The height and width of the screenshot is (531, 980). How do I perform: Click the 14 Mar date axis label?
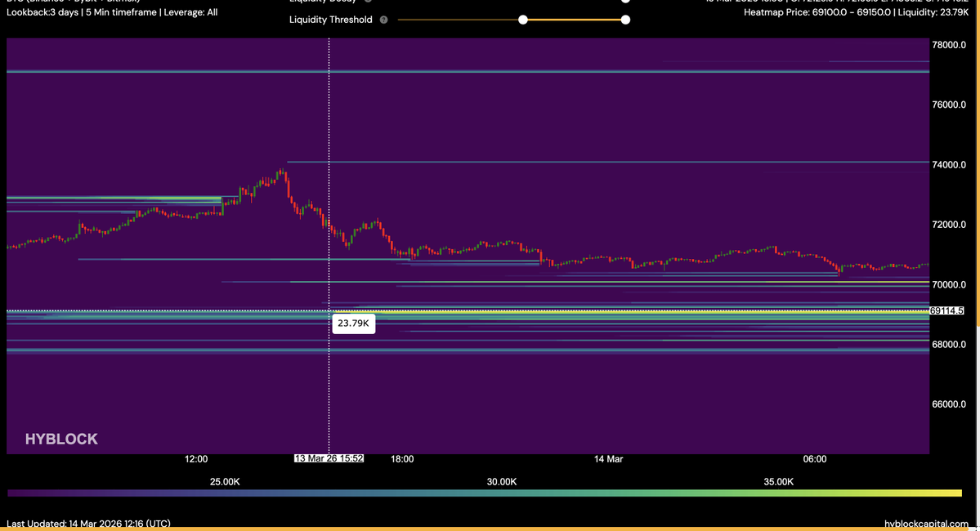pos(609,459)
